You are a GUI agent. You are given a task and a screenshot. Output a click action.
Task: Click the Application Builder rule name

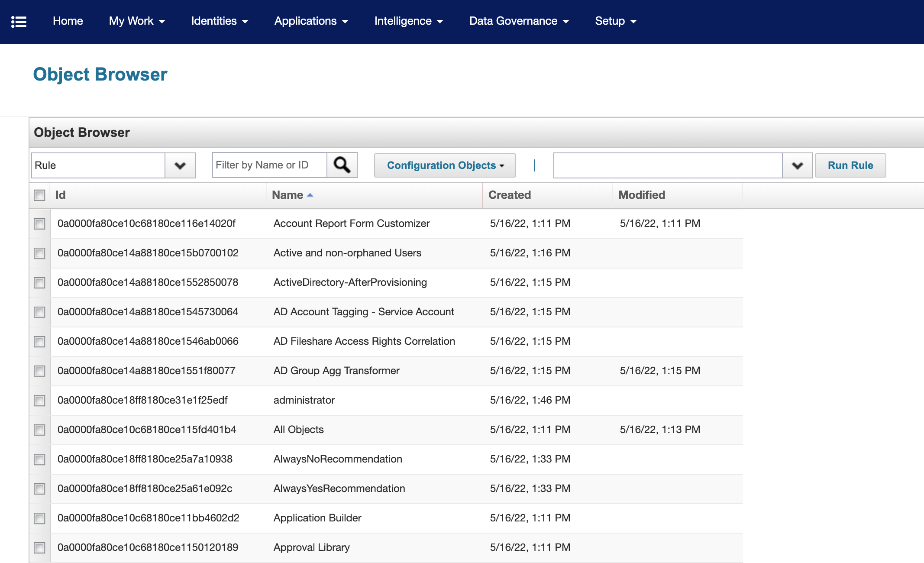tap(317, 518)
